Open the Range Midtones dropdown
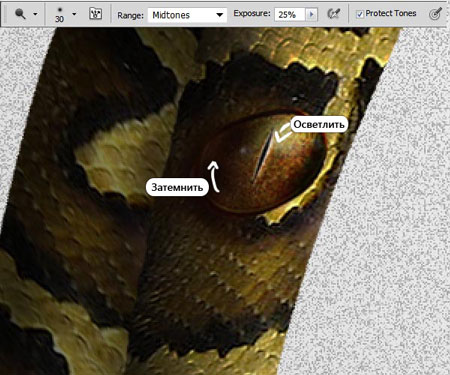 (187, 15)
